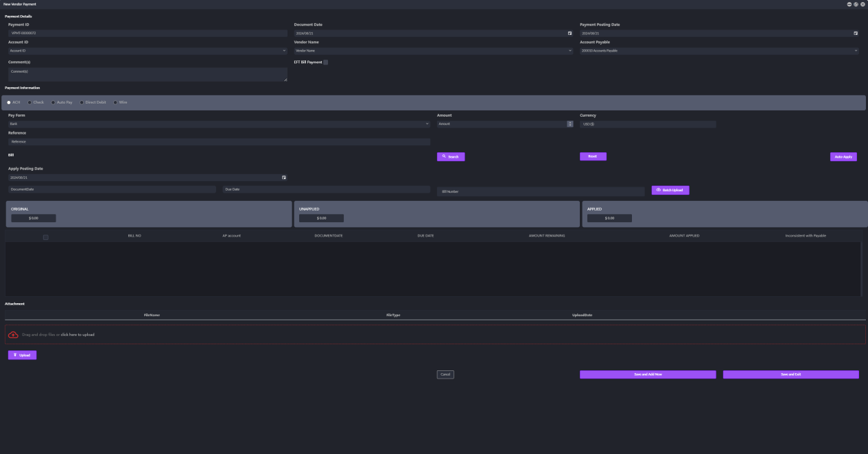Choose the Wire payment option
Viewport: 868px width, 454px height.
tap(115, 102)
